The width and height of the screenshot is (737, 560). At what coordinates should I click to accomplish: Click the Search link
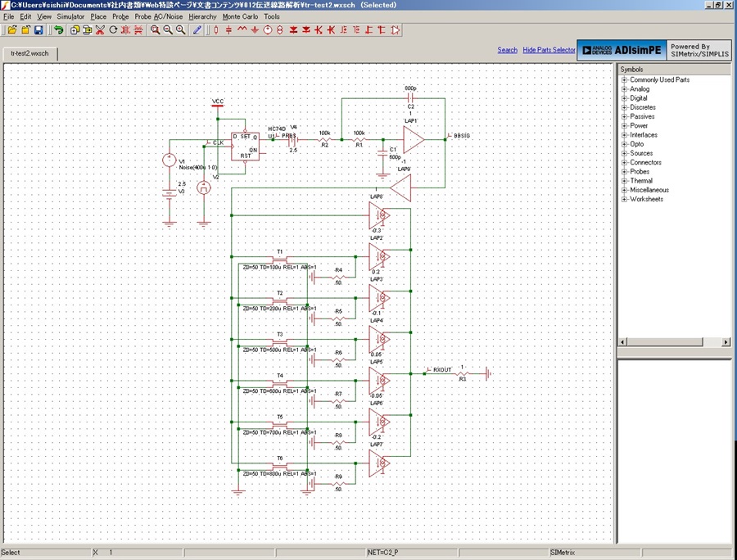pos(507,50)
